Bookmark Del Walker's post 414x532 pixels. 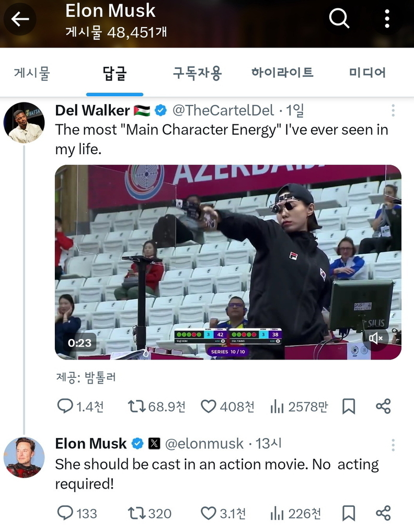pyautogui.click(x=349, y=407)
